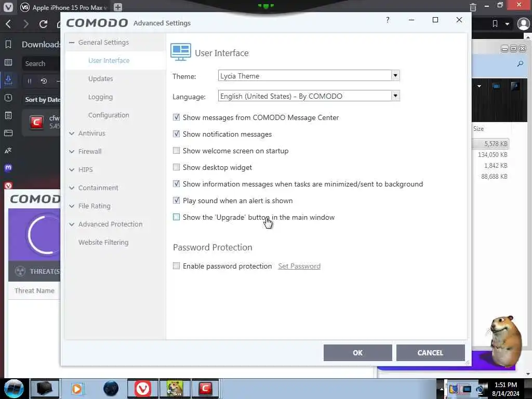Expand the File Rating section
This screenshot has height=399, width=532.
(72, 206)
